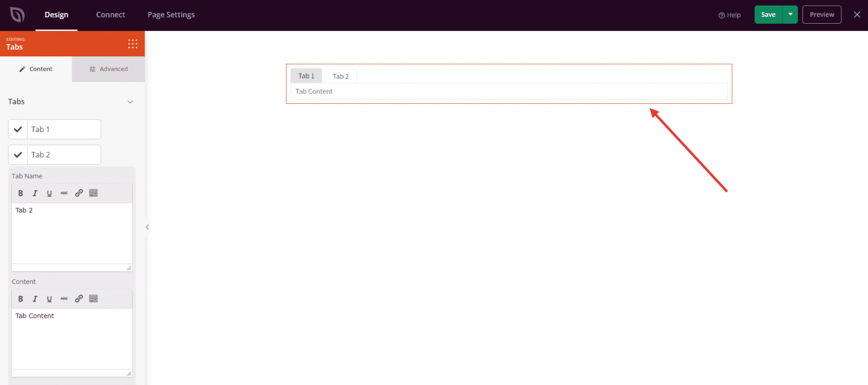Toggle the checkmark next to Tab 2
Viewport: 868px width, 385px height.
(18, 154)
